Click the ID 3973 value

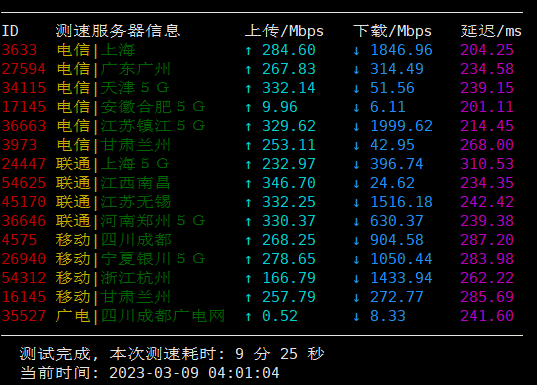[20, 145]
